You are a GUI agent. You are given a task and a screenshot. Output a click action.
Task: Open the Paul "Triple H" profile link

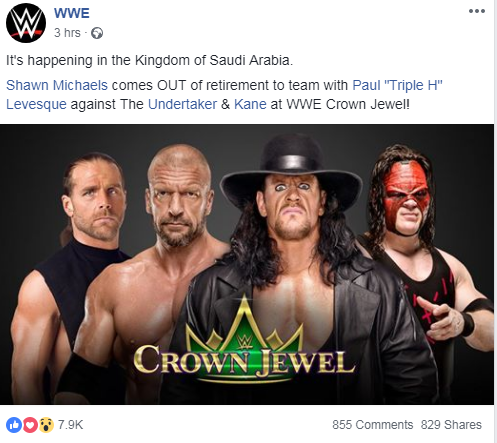(x=397, y=85)
